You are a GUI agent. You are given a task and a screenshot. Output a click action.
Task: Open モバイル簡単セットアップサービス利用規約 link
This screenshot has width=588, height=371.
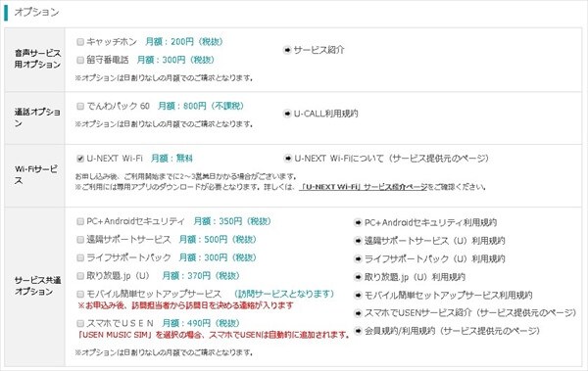pyautogui.click(x=449, y=295)
